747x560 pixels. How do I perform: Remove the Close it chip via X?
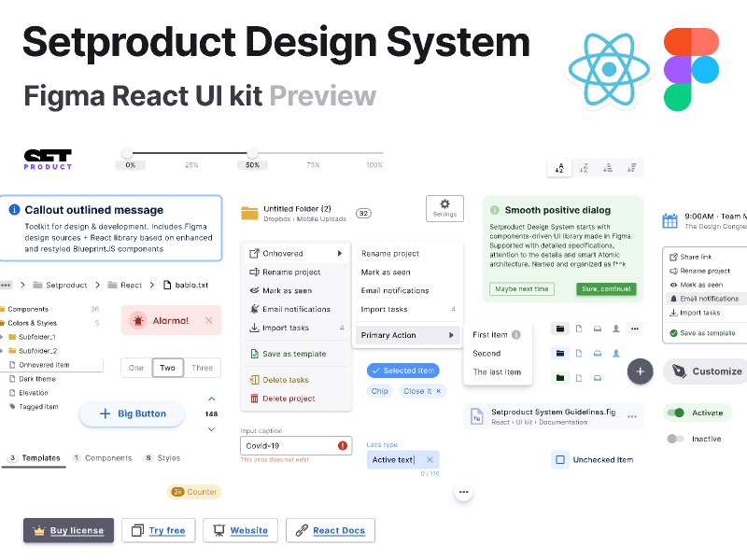tap(438, 391)
